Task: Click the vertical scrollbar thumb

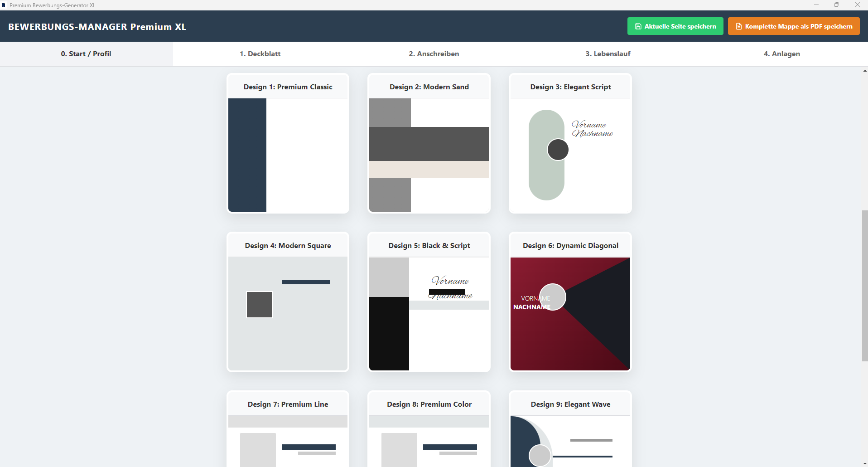Action: point(865,286)
